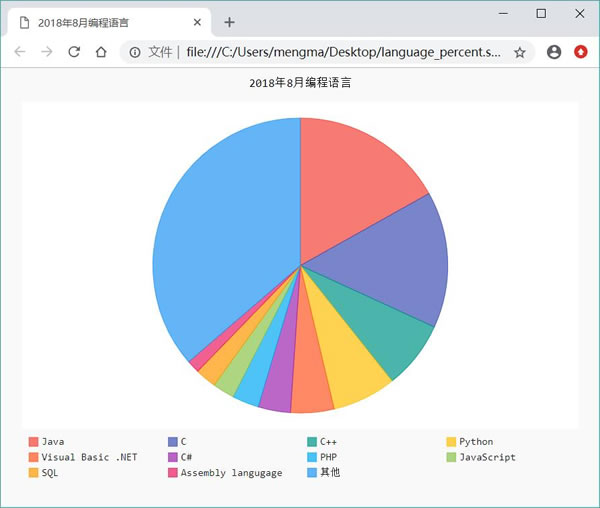
Task: Click the red Java pie slice
Action: [x=348, y=184]
